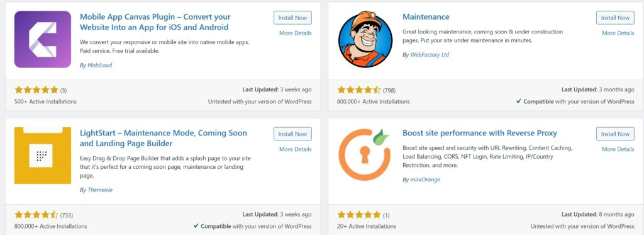The height and width of the screenshot is (235, 644).
Task: Visit the Themeisle author page
Action: 100,190
